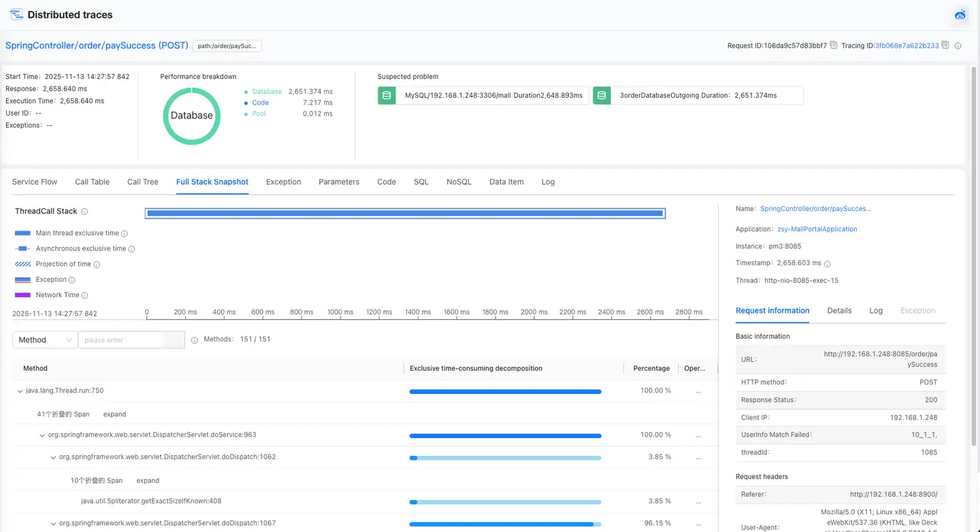Click the info icon beside Timestamp value
The width and height of the screenshot is (980, 532).
coord(828,263)
